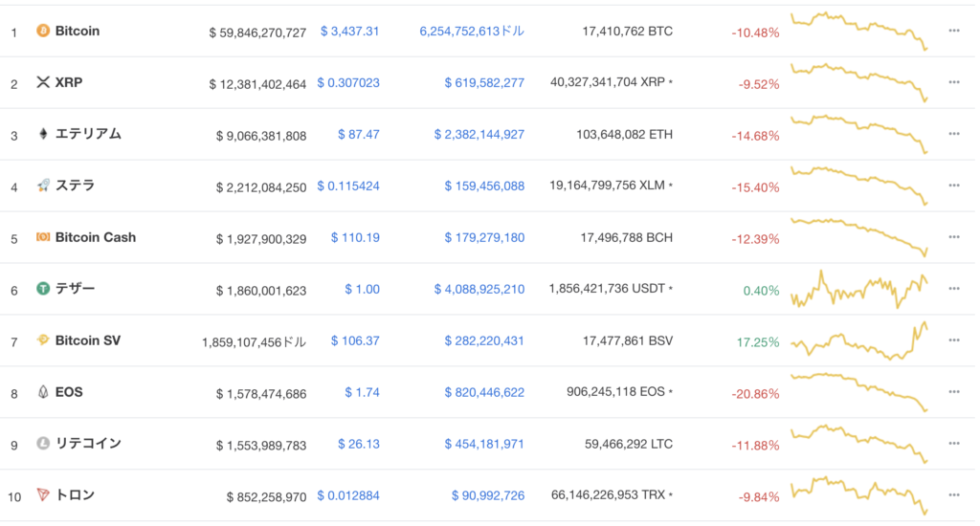The image size is (980, 526).
Task: Click the EOS price sparkline chart
Action: pyautogui.click(x=859, y=392)
